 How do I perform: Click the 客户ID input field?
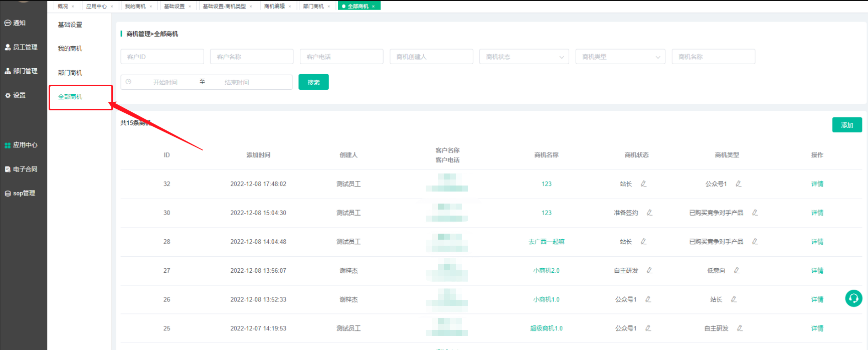162,57
